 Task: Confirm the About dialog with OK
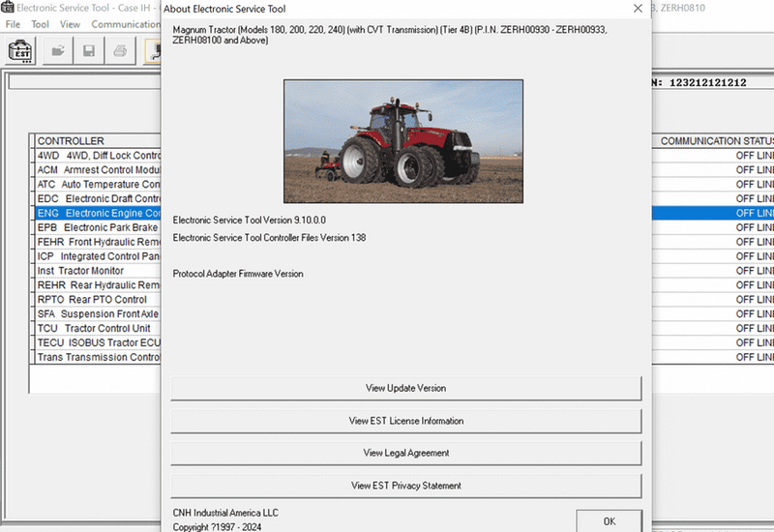(x=609, y=520)
